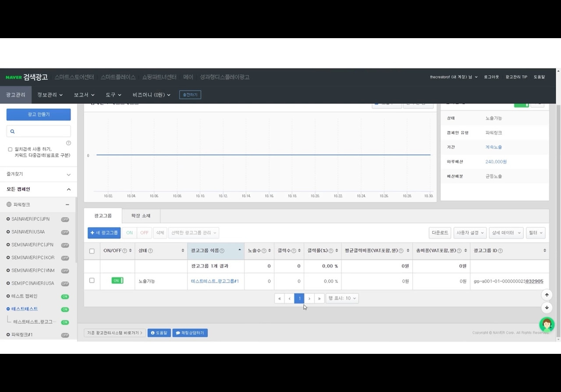Screen dimensions: 561x392
Task: Open the 상세 데이터 dropdown
Action: [x=506, y=233]
